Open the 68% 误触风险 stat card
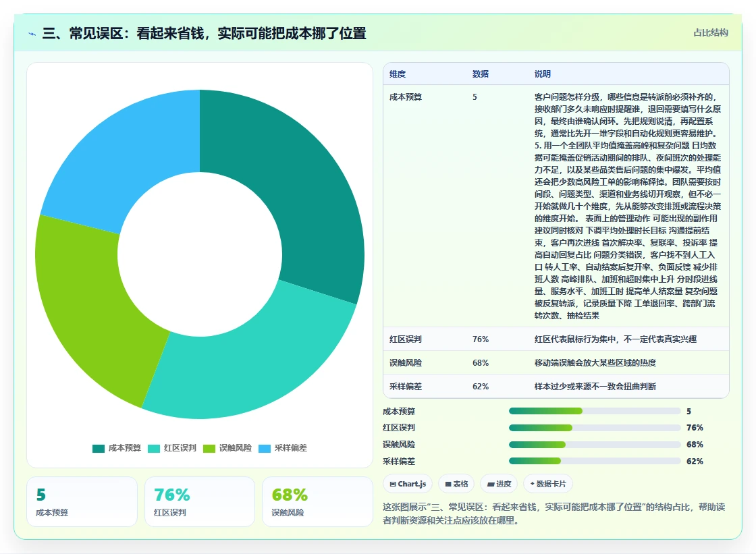The width and height of the screenshot is (756, 554). (317, 501)
